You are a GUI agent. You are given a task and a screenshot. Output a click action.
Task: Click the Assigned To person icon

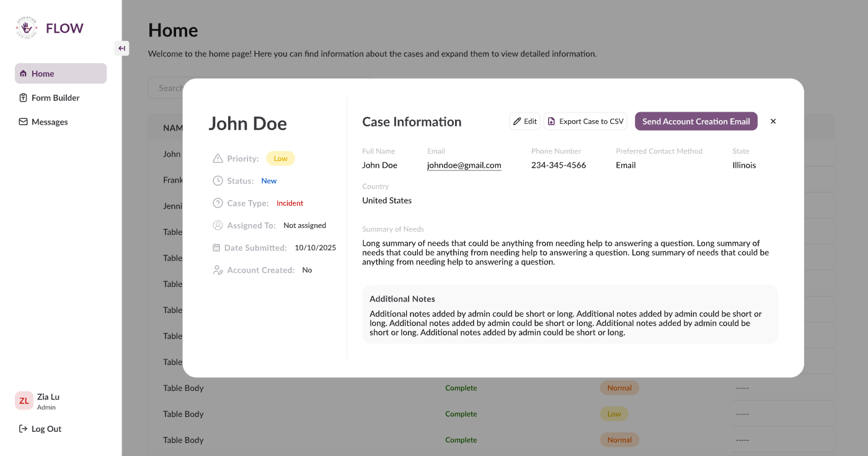pos(218,226)
